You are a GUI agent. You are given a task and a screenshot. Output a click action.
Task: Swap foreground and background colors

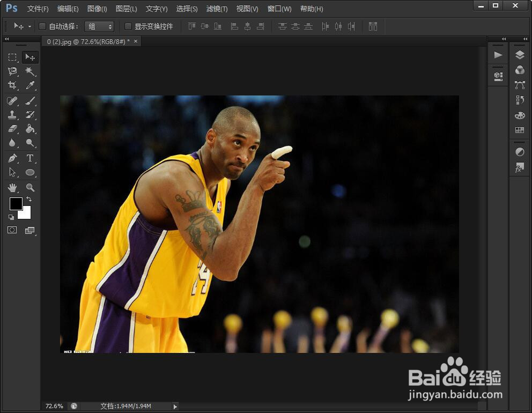point(29,199)
